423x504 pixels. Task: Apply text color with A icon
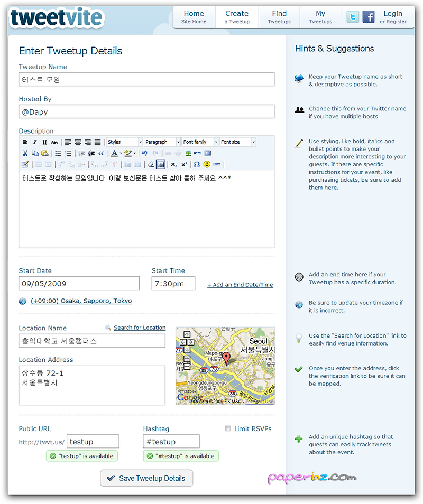(x=114, y=153)
